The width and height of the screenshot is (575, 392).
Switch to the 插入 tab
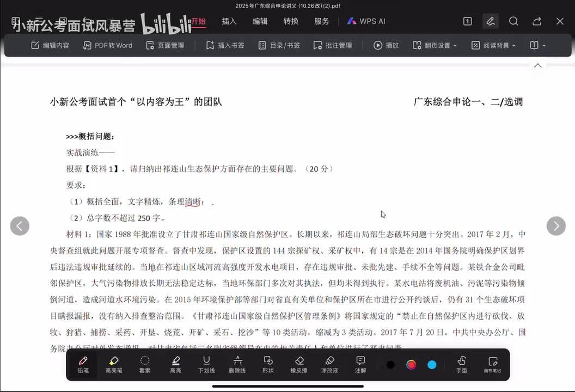229,21
